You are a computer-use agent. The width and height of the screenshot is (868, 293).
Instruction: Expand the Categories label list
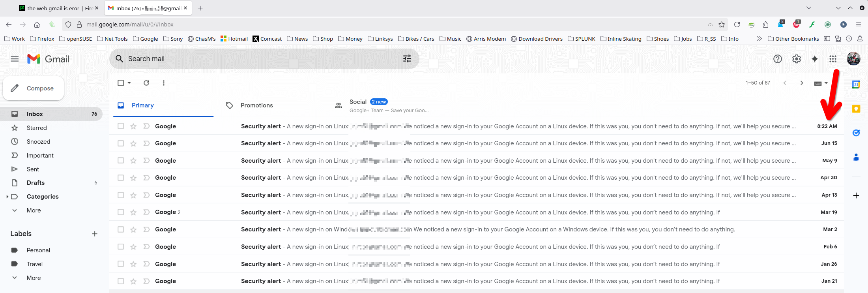point(7,197)
